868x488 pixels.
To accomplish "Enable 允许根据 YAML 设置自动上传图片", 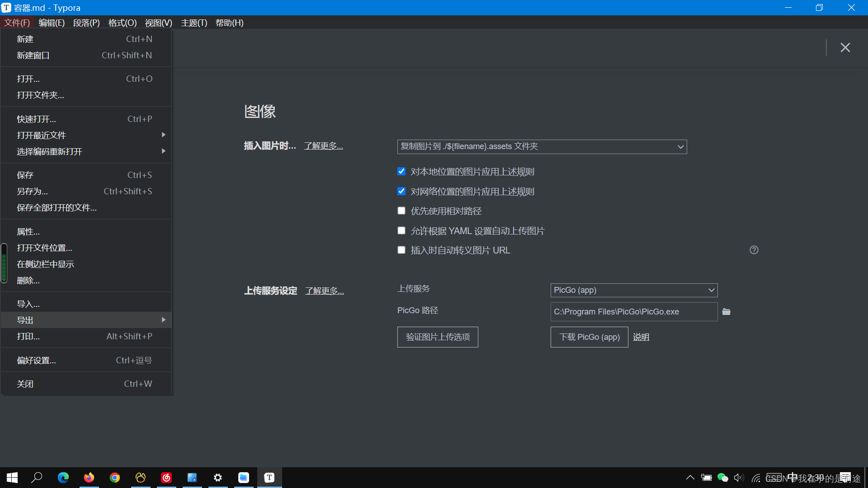I will pyautogui.click(x=401, y=230).
